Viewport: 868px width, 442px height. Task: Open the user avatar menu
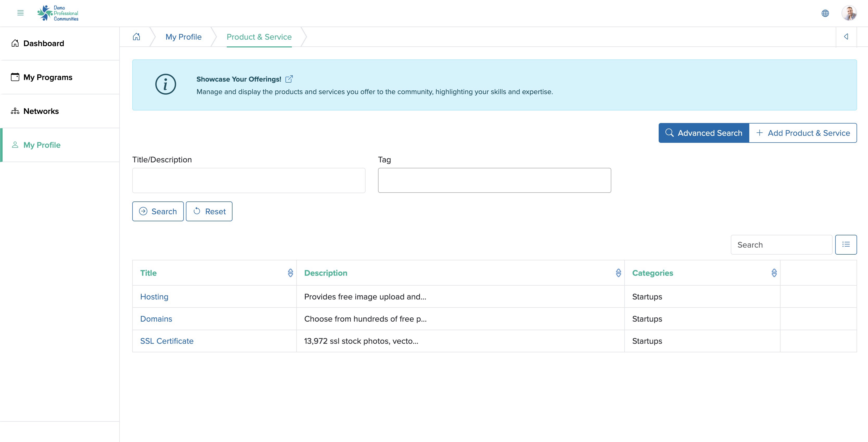(x=849, y=13)
